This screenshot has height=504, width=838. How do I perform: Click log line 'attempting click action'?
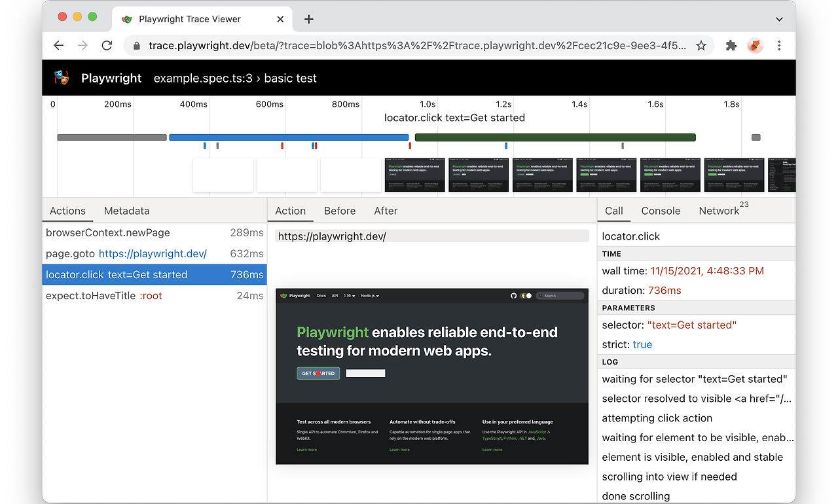[657, 418]
